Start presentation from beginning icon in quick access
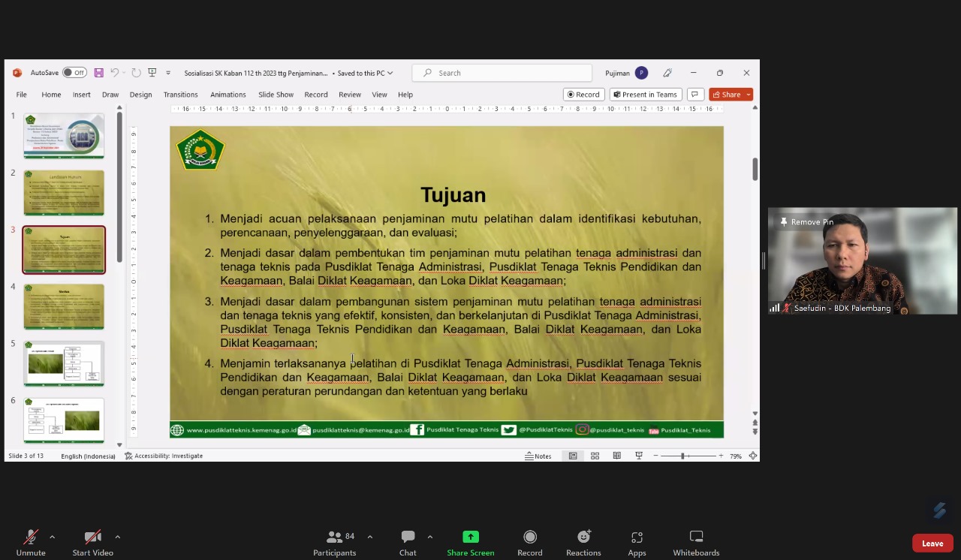Image resolution: width=961 pixels, height=560 pixels. (152, 73)
